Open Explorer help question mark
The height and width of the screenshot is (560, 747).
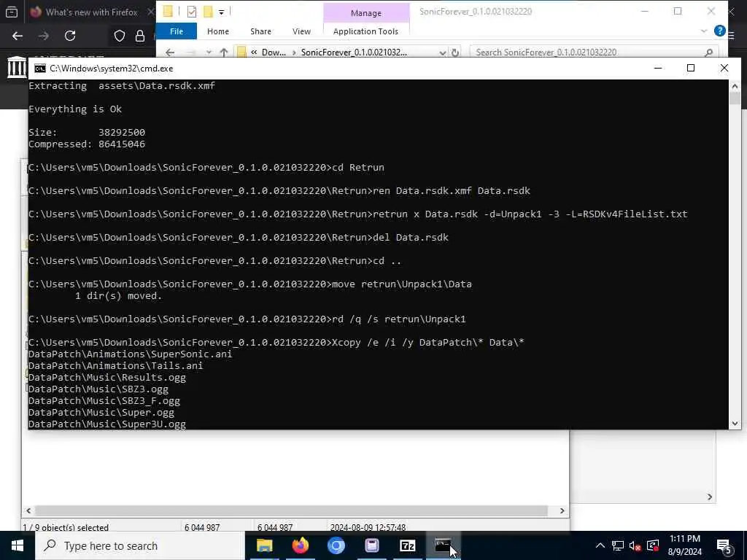coord(719,31)
